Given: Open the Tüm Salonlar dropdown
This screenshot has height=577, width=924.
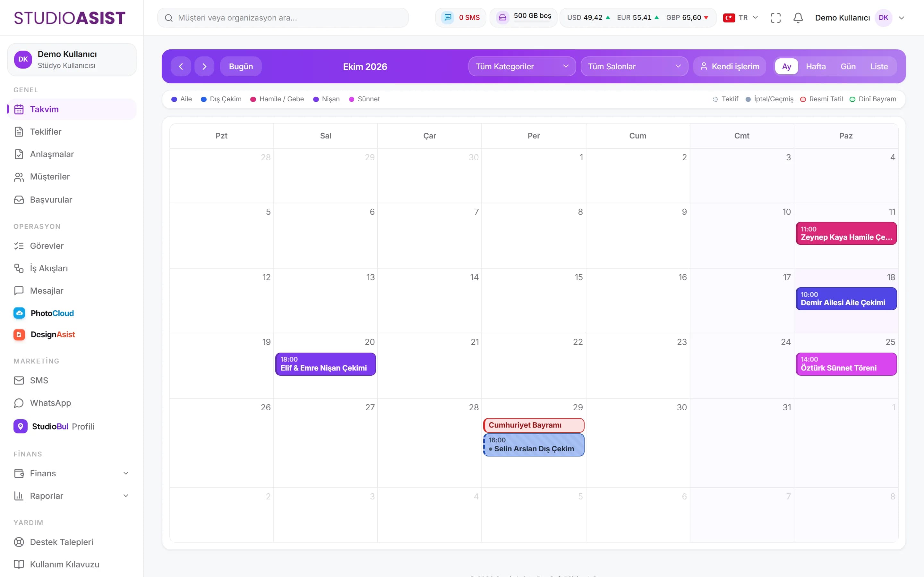Looking at the screenshot, I should click(634, 66).
